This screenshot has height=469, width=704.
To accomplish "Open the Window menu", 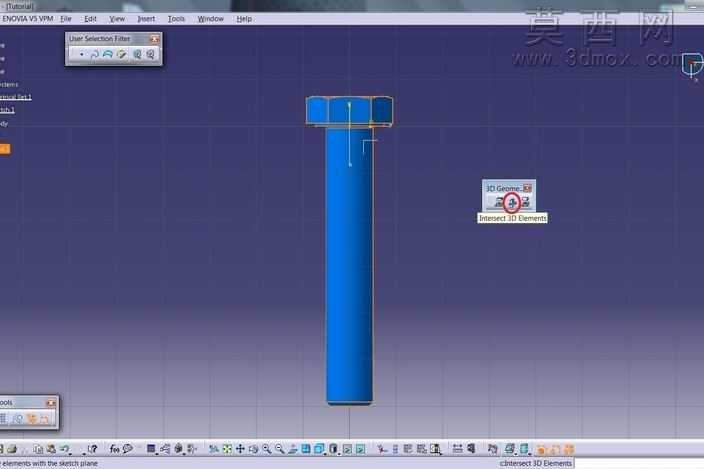I will tap(211, 19).
